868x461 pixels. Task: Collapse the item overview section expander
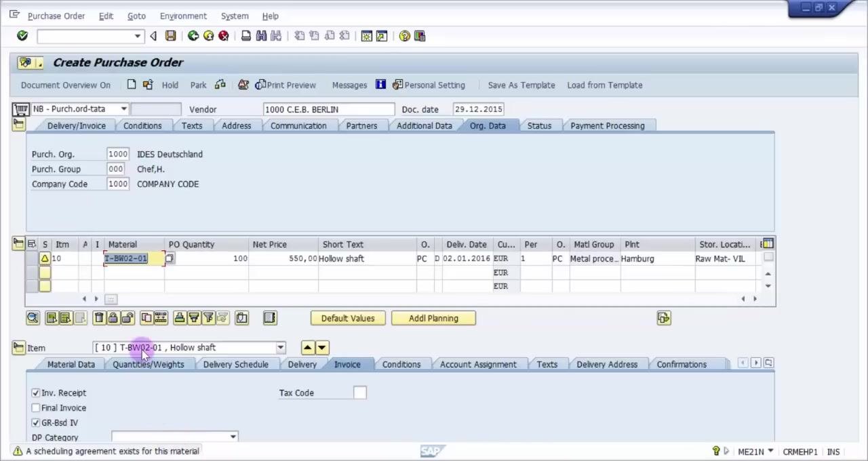[18, 243]
